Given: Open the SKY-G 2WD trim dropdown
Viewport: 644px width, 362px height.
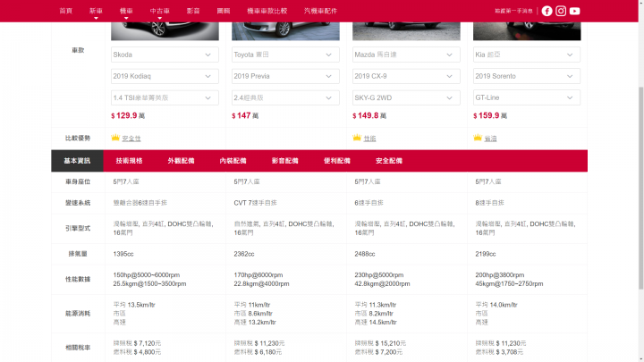Looking at the screenshot, I should pyautogui.click(x=406, y=97).
